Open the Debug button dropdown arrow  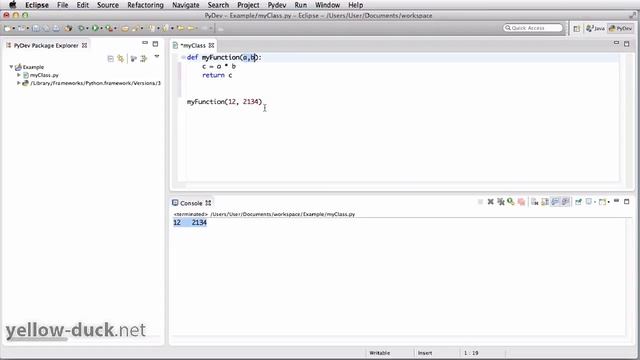tap(87, 28)
